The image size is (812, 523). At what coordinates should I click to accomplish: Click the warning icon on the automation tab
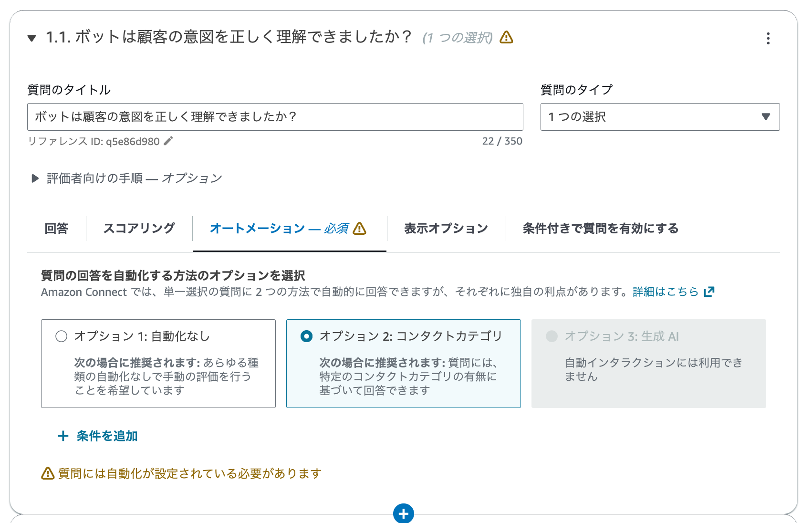360,229
